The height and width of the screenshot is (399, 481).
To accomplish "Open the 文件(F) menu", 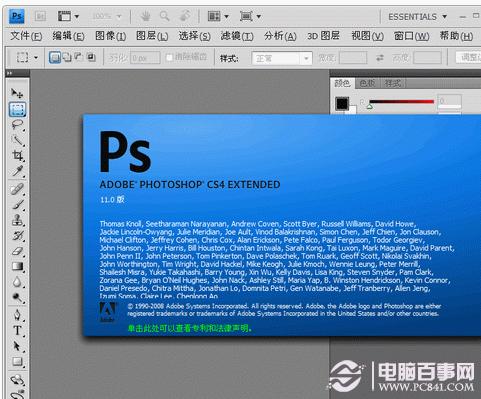I will pyautogui.click(x=26, y=36).
